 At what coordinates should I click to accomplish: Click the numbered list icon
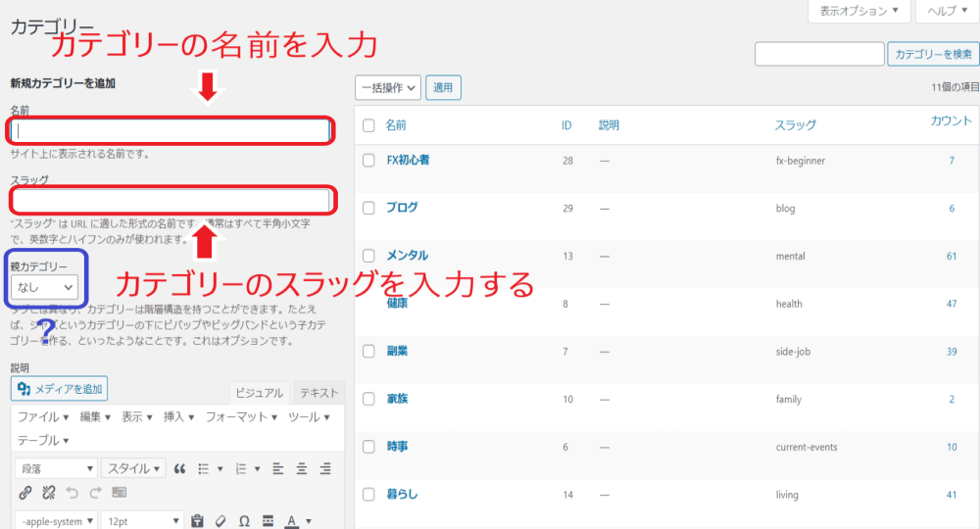241,468
